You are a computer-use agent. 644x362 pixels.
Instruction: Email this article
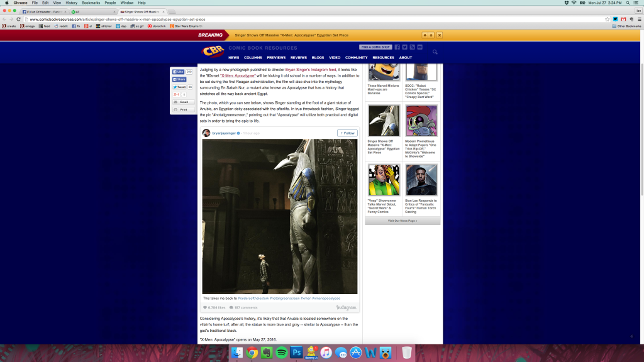point(183,102)
